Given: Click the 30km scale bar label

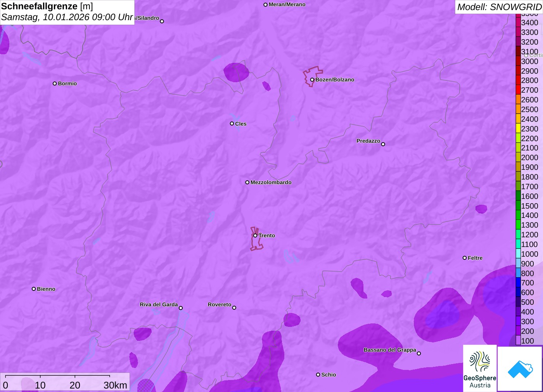Looking at the screenshot, I should pos(115,385).
